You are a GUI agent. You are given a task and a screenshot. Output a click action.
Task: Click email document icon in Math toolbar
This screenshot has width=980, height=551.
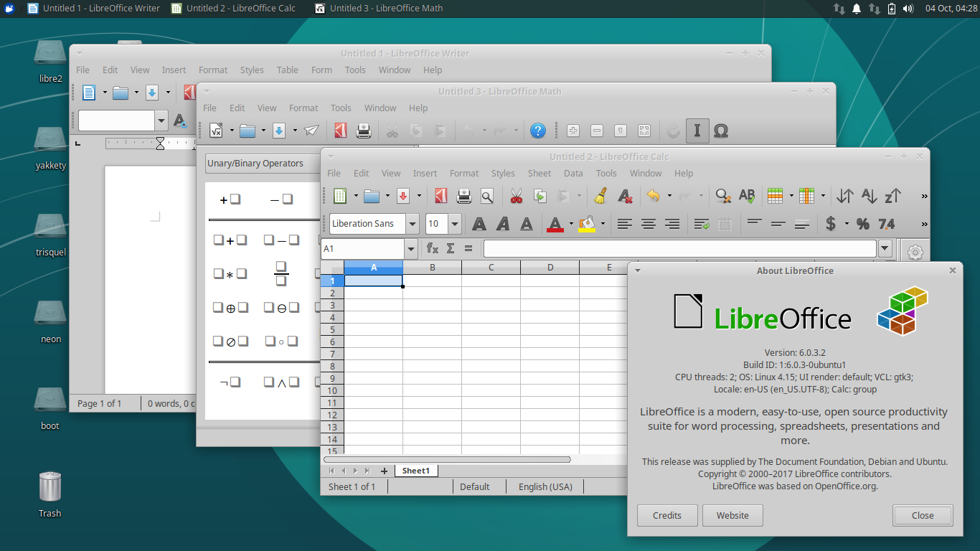[x=311, y=131]
